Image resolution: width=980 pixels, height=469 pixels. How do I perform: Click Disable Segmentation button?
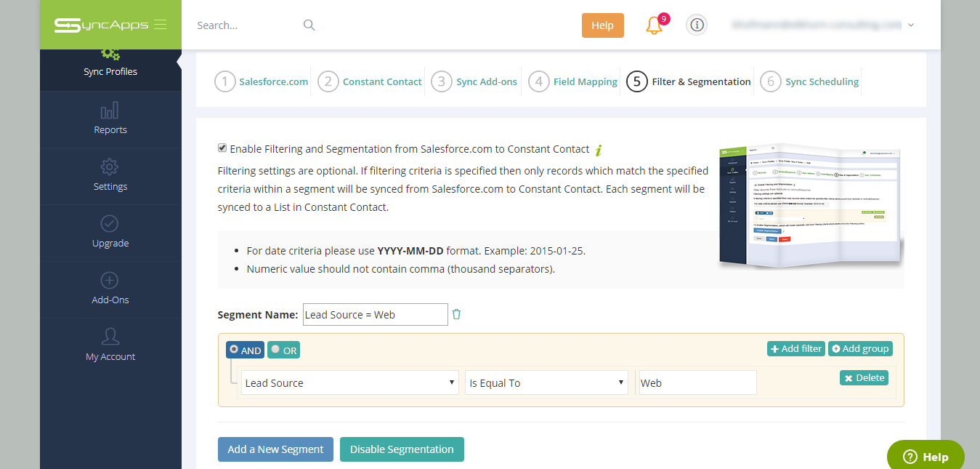pos(402,449)
